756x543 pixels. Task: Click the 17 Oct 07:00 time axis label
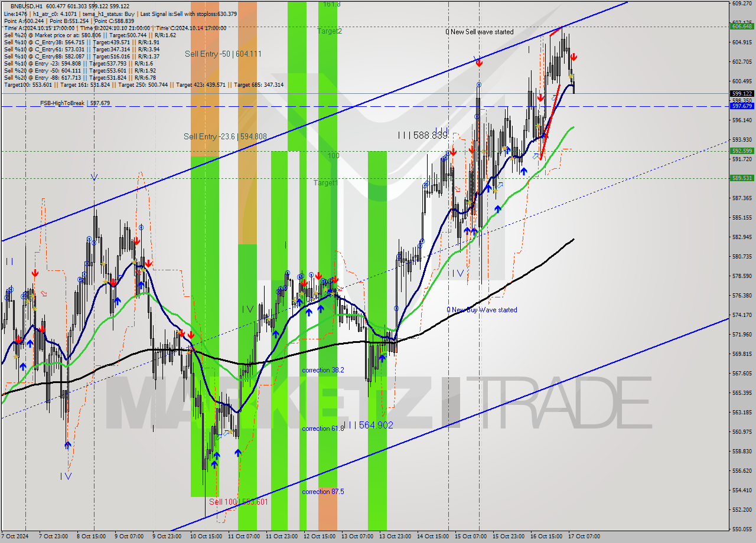point(583,537)
